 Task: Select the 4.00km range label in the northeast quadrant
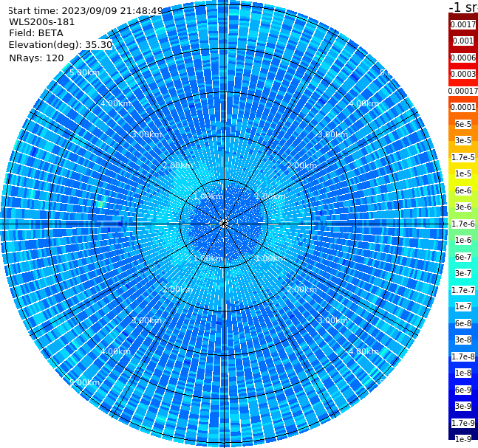pos(364,103)
